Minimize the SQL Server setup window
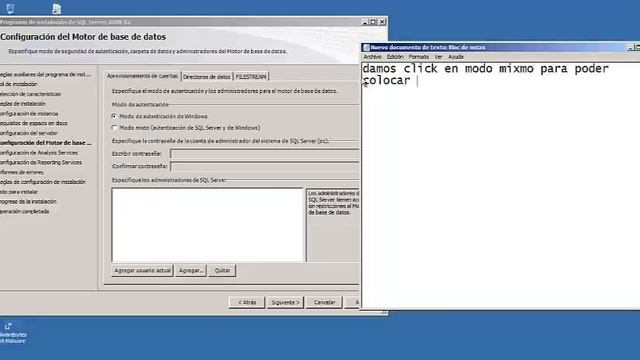Viewport: 640px width, 360px height. pyautogui.click(x=365, y=22)
